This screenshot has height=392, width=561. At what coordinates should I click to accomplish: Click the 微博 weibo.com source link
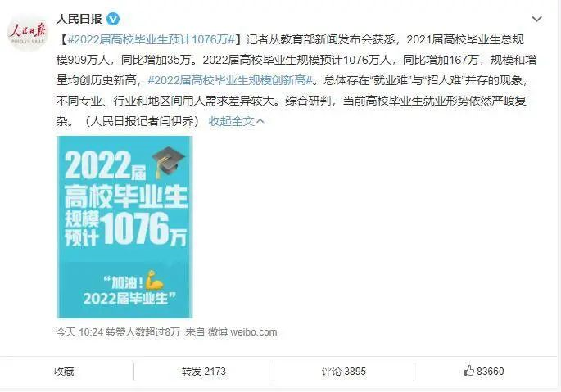point(242,332)
